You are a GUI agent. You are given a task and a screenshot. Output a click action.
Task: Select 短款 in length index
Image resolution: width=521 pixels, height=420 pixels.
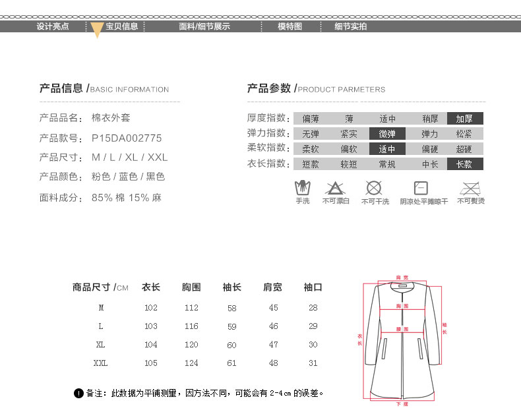[311, 164]
